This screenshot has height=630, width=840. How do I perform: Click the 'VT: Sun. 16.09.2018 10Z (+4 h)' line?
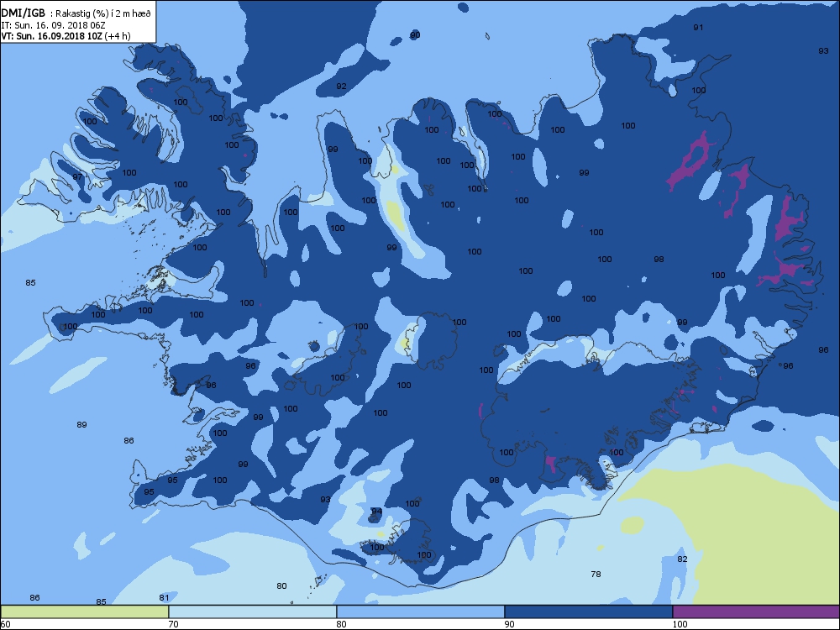[x=66, y=36]
